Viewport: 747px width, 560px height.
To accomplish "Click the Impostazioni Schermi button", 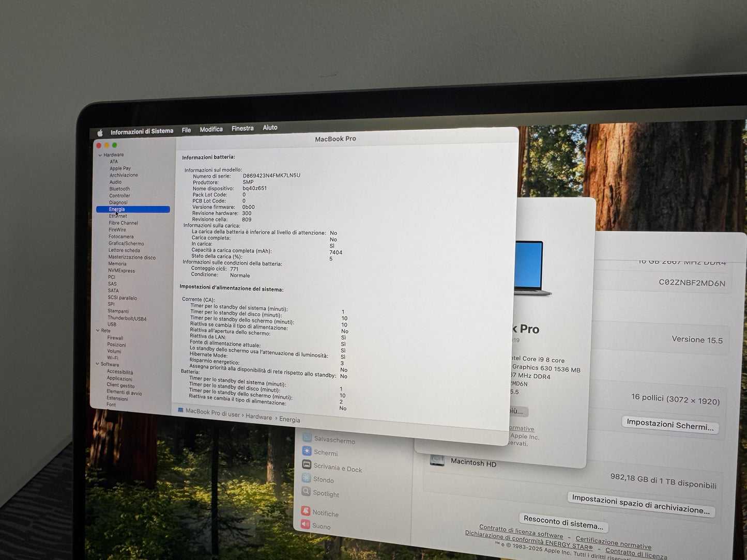I will click(x=669, y=425).
